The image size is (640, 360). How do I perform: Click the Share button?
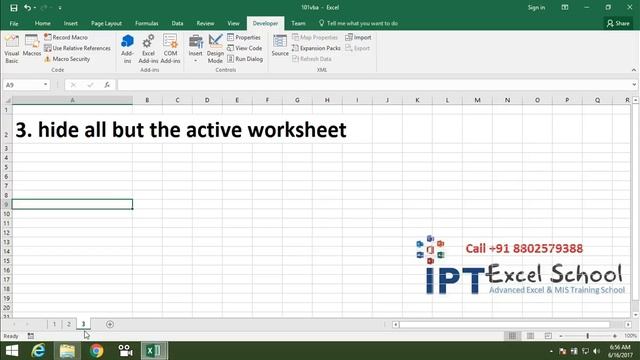[x=618, y=23]
